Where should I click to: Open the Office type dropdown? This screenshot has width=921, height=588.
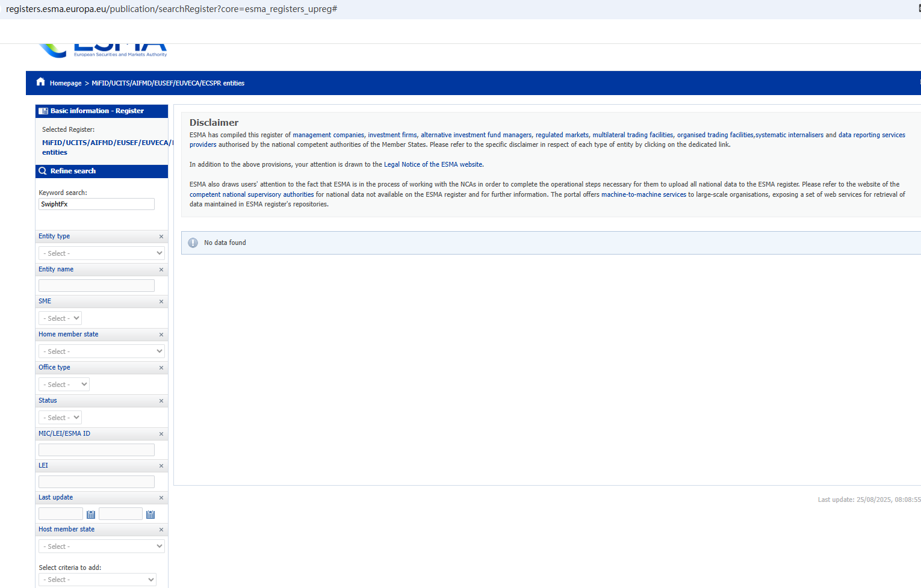tap(64, 385)
